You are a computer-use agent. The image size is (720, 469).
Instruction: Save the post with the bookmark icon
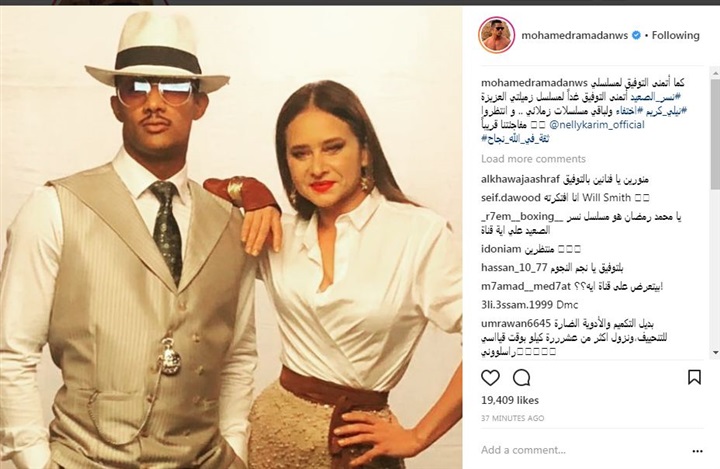point(694,377)
